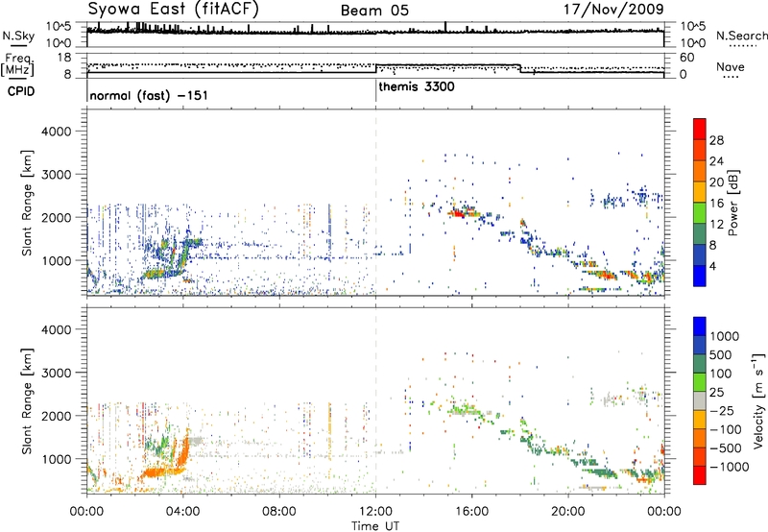Pick the green 12–16 dB Power color segment
This screenshot has width=768, height=532.
click(x=700, y=213)
